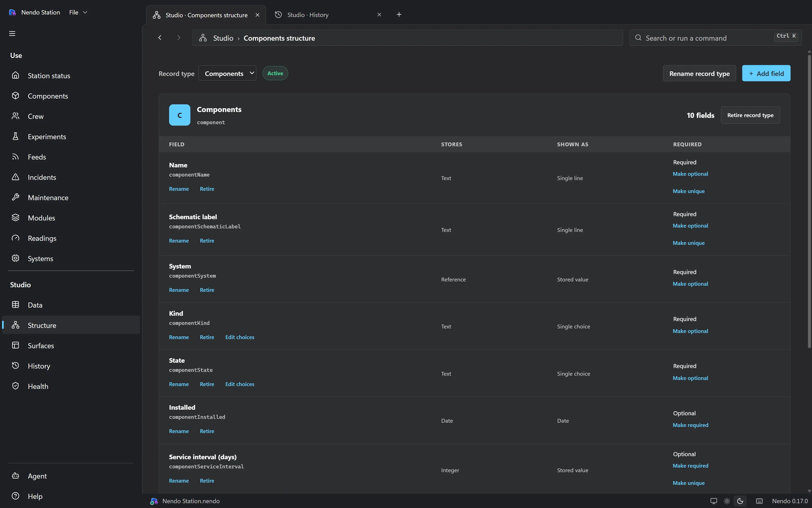Open Studio Data in the sidebar
This screenshot has width=812, height=508.
tap(71, 305)
